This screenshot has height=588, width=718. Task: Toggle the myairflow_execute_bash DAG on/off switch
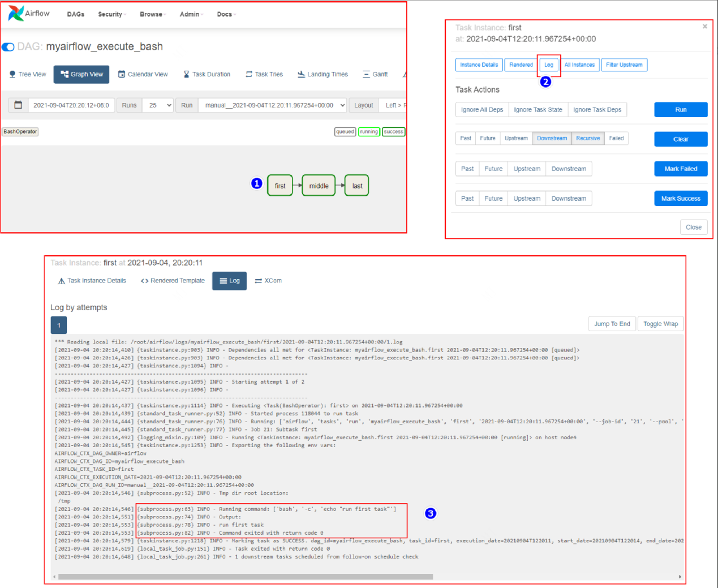point(8,47)
